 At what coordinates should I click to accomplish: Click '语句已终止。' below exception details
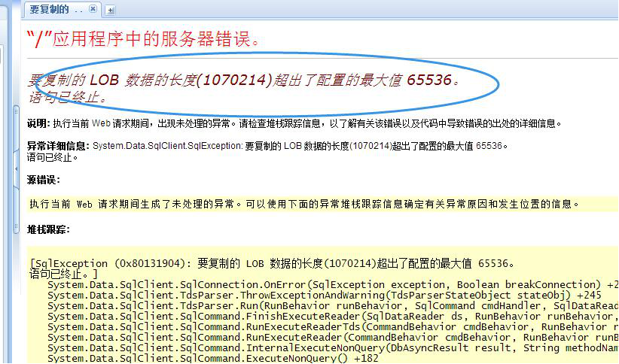53,157
